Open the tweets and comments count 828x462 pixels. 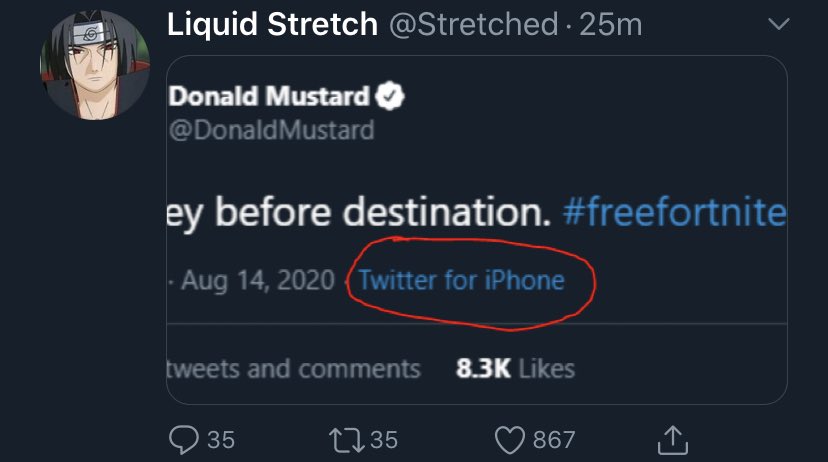[294, 369]
